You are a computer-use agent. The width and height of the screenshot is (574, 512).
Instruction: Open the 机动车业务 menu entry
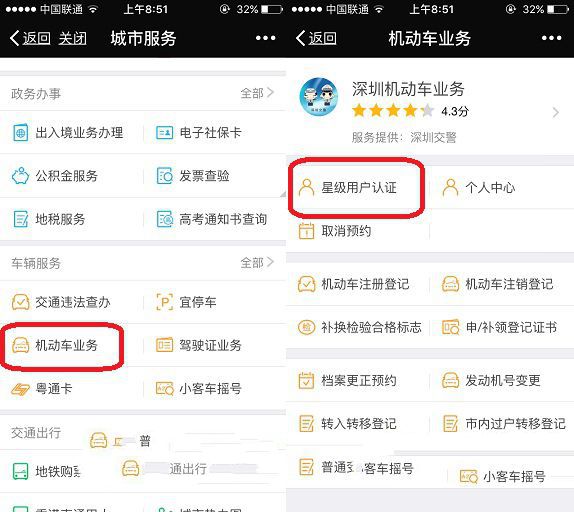55,345
